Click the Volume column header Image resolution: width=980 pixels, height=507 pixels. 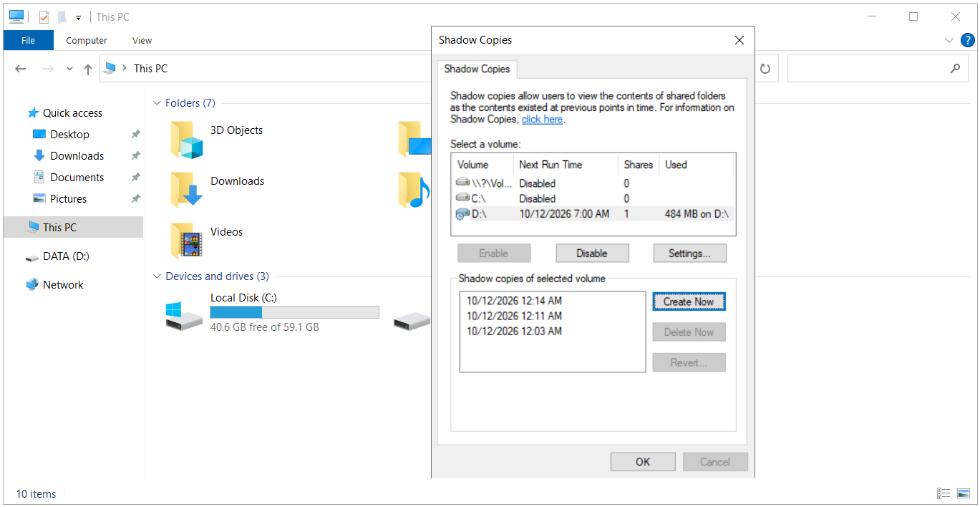[482, 165]
